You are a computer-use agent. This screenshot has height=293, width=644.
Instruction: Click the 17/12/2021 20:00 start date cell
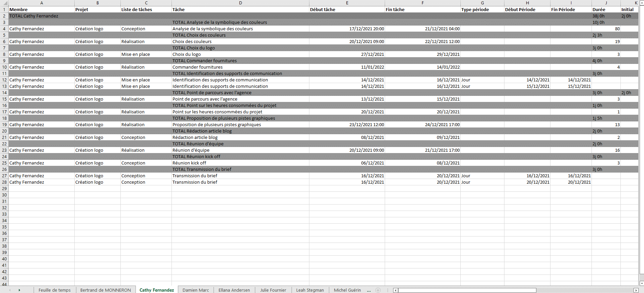[x=347, y=29]
